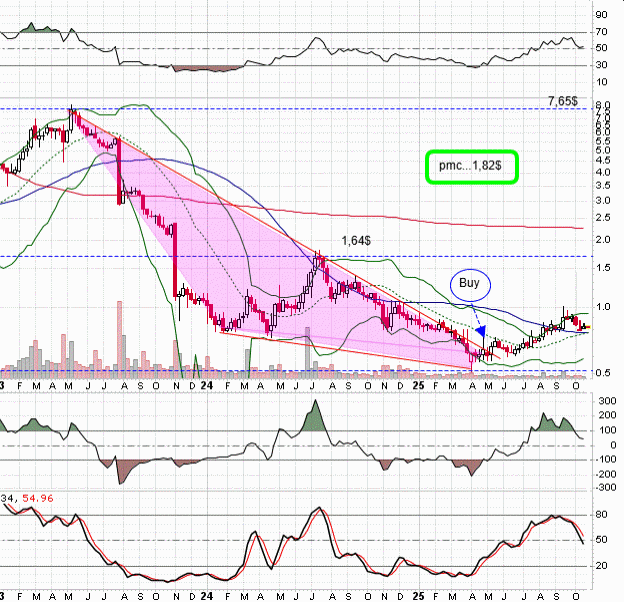
Task: Select year "24" on main chart axis
Action: pyautogui.click(x=206, y=384)
